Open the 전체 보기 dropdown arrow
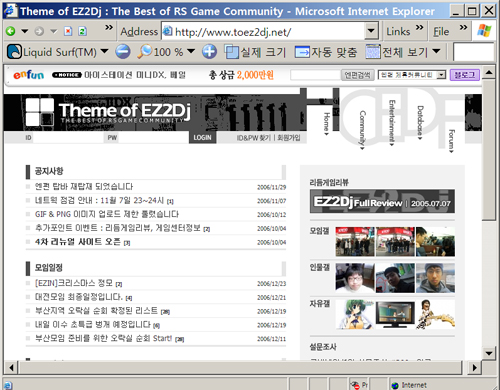This screenshot has width=500, height=390. 436,52
